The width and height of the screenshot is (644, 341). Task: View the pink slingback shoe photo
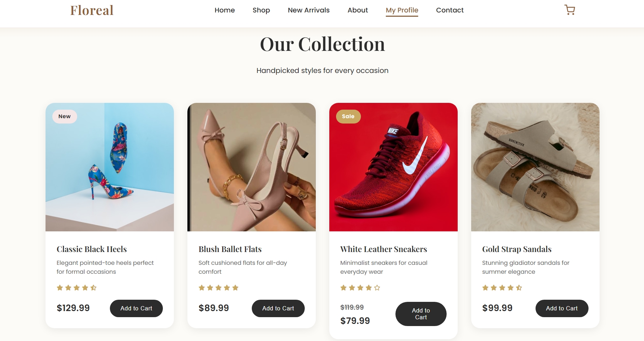251,167
